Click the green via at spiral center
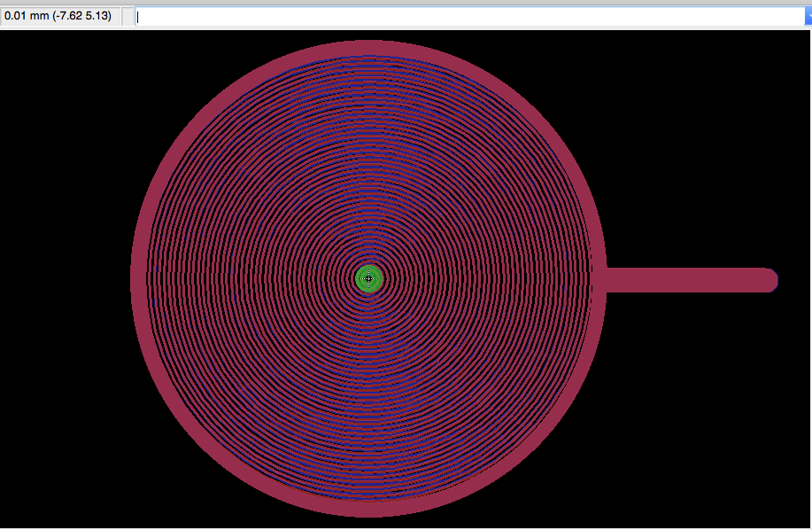This screenshot has width=812, height=530. click(368, 278)
